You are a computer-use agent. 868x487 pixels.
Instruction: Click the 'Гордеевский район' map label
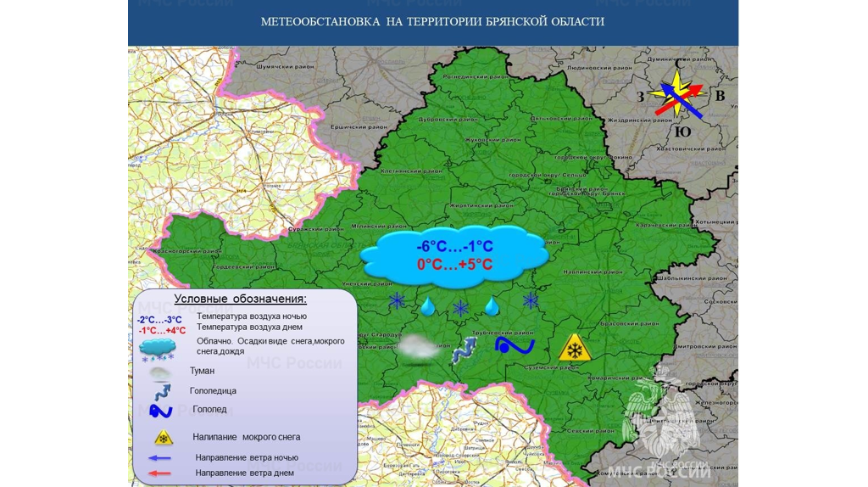243,267
